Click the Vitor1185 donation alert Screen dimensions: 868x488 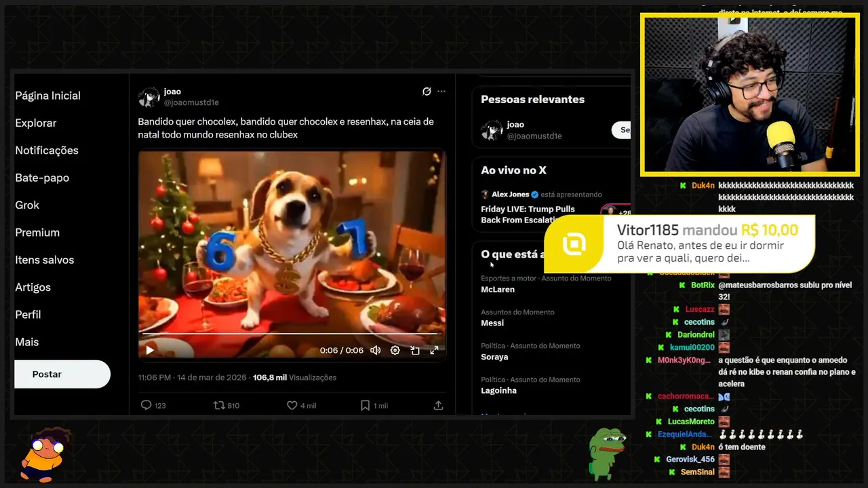[x=679, y=245]
